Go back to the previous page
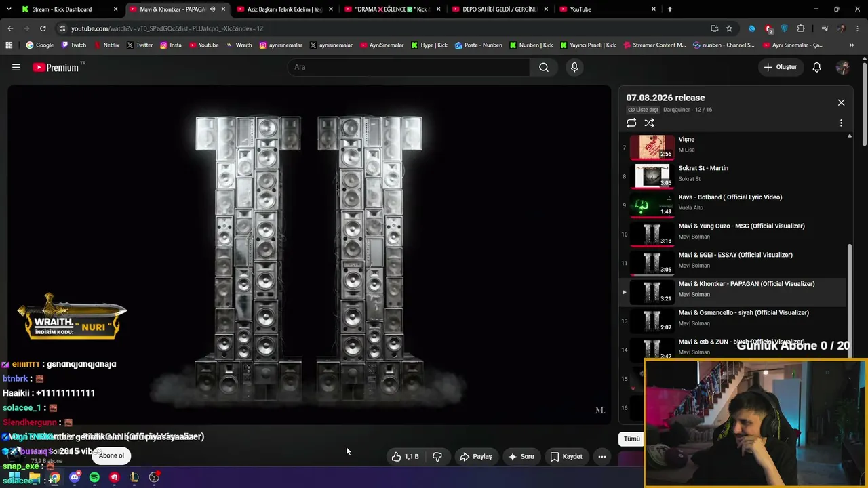Screen dimensions: 868x488 tap(10, 28)
